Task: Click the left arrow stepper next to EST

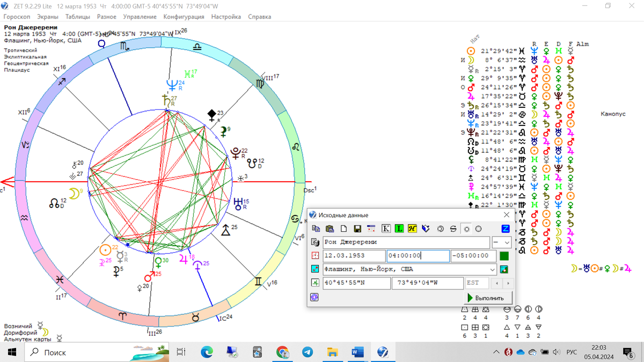Action: pos(497,283)
